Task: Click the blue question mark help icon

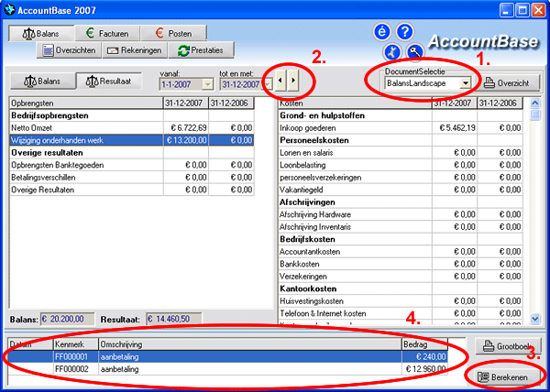Action: [404, 32]
